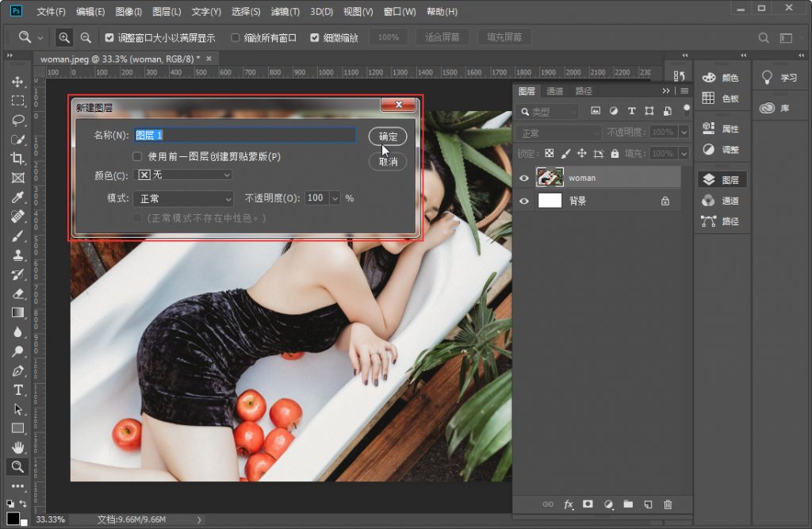Image resolution: width=812 pixels, height=529 pixels.
Task: Hide the woman layer visibility eye
Action: [x=523, y=178]
